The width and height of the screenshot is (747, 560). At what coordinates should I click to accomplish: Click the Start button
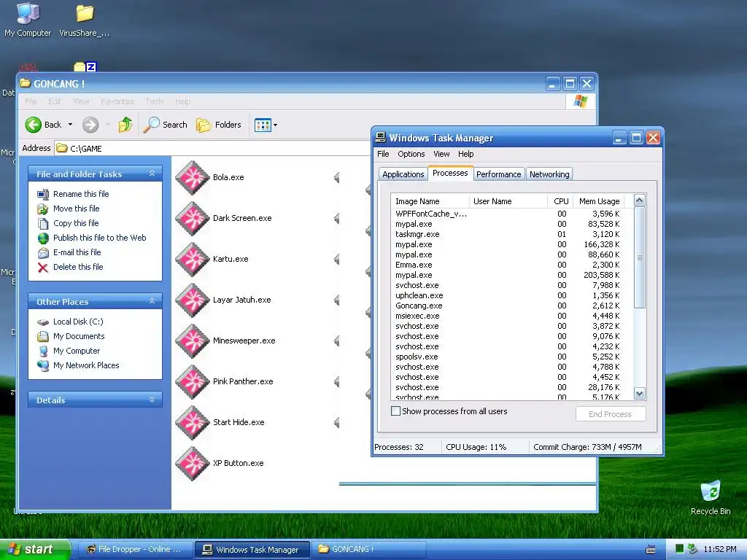[35, 549]
